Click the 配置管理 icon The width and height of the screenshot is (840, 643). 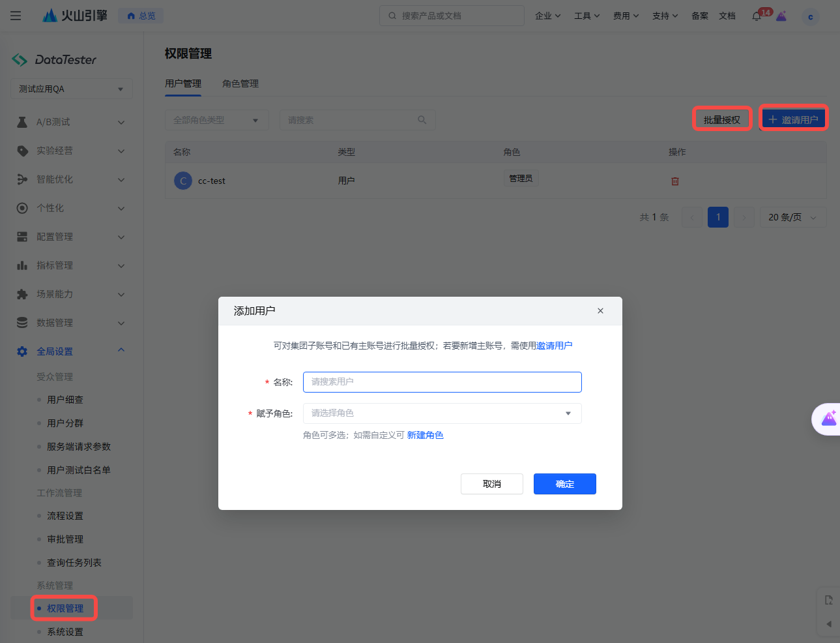pos(22,237)
